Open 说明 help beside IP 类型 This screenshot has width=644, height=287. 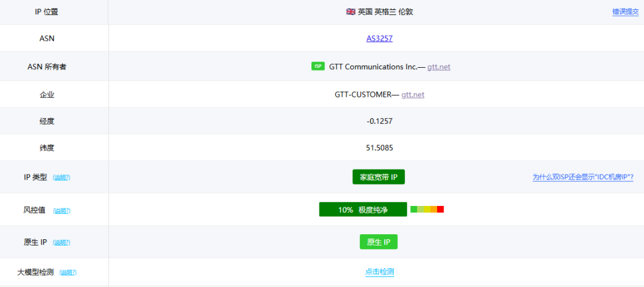[x=62, y=178]
